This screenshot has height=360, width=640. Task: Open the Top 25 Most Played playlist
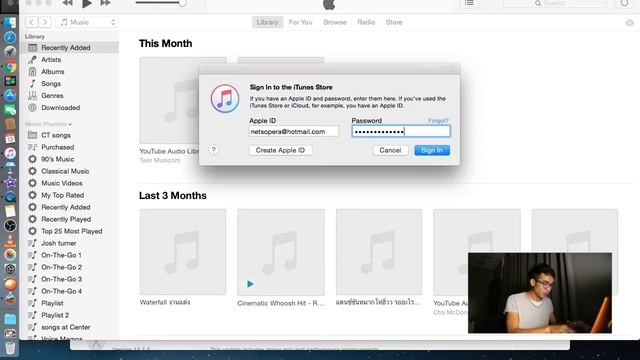tap(71, 231)
